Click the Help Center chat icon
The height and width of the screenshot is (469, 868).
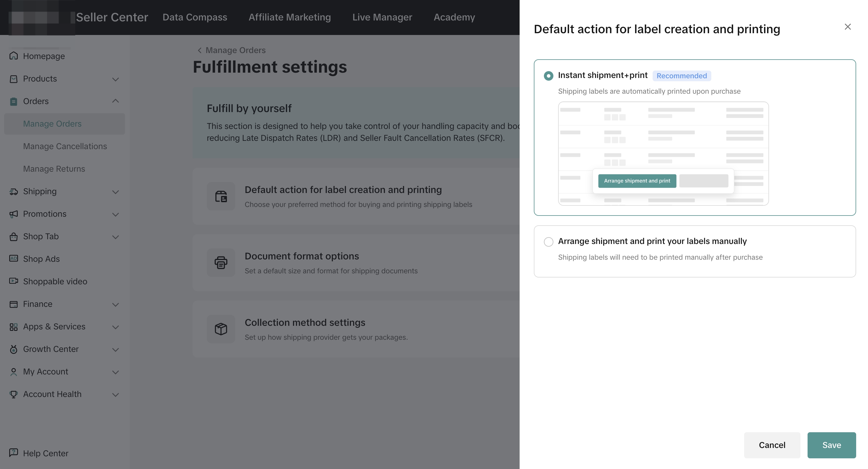click(x=13, y=452)
